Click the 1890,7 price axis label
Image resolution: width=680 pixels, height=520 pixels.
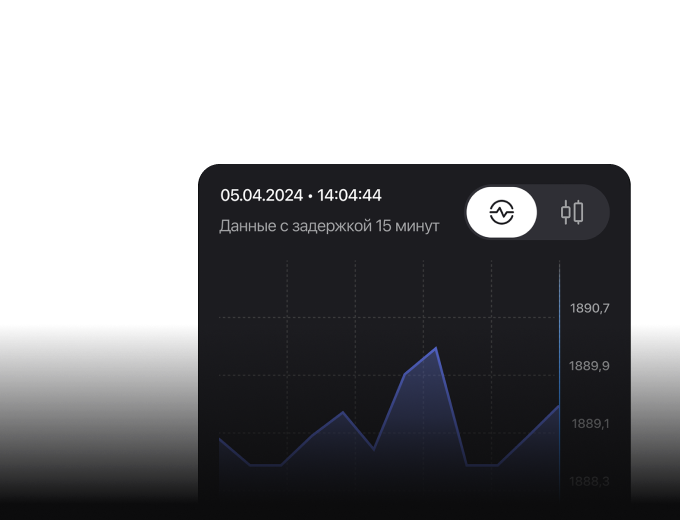(x=589, y=308)
